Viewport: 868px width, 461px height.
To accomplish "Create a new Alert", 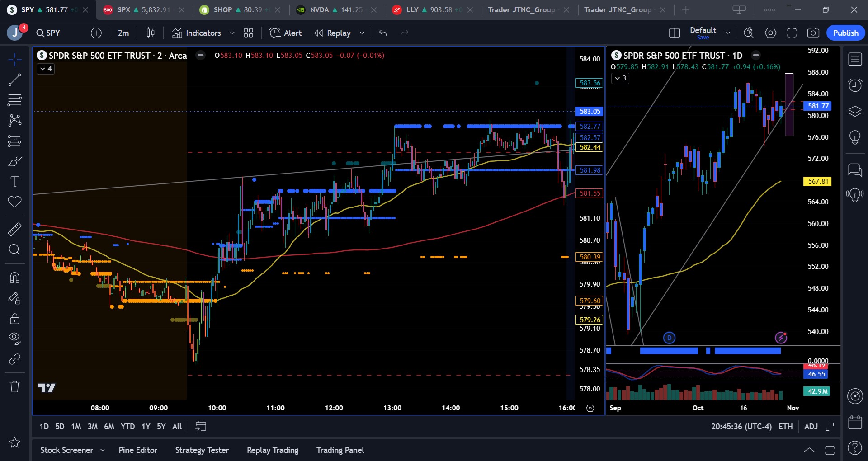I will click(286, 33).
